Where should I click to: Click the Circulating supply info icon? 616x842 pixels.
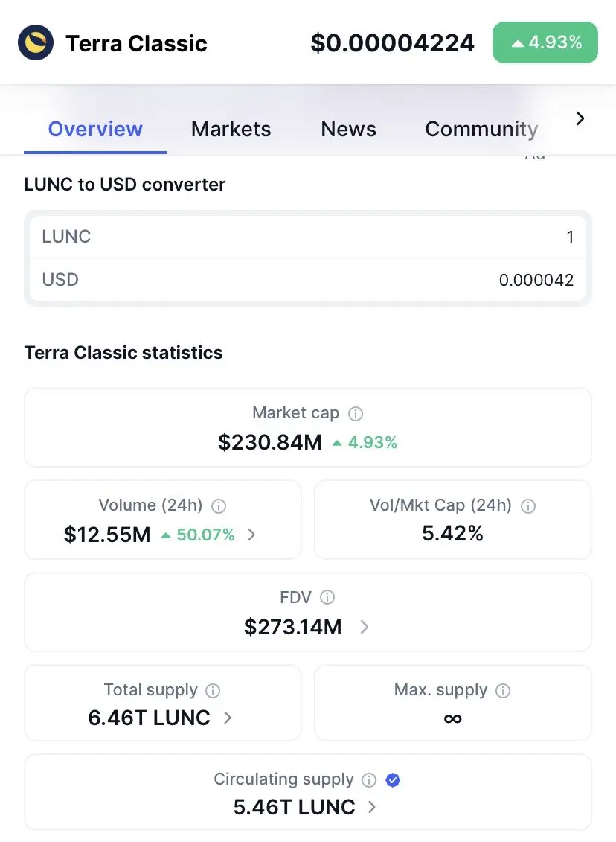369,780
